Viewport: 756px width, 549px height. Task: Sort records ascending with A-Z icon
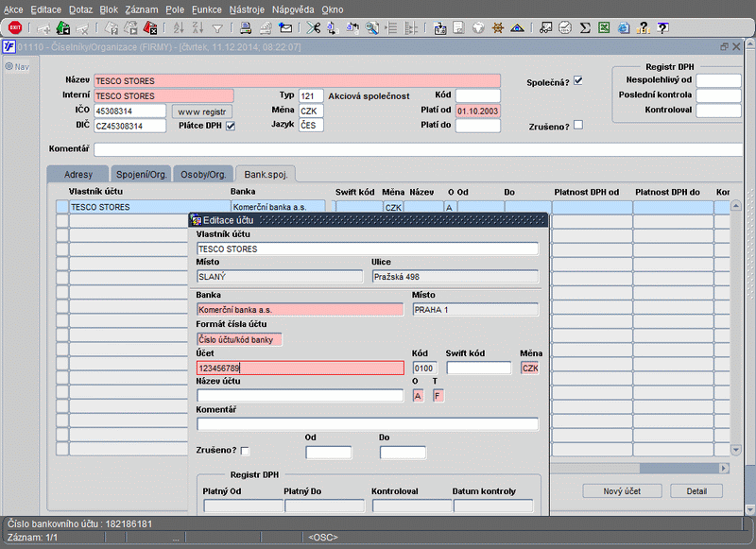point(179,28)
